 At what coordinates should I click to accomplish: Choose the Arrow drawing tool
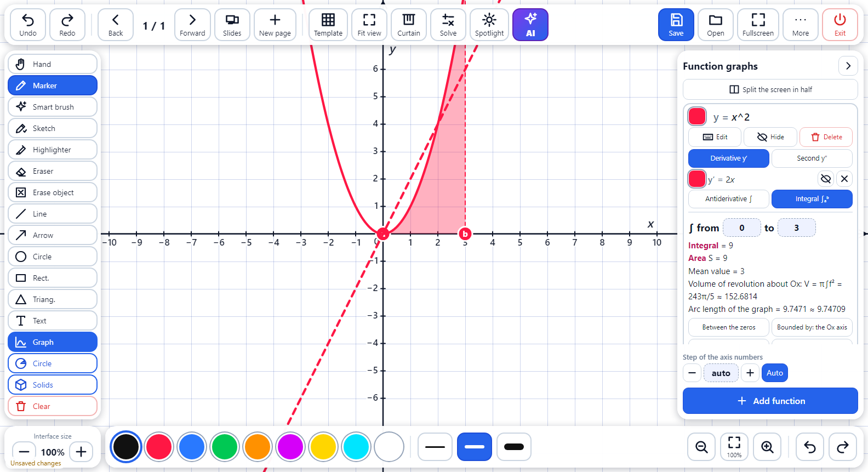pos(53,235)
